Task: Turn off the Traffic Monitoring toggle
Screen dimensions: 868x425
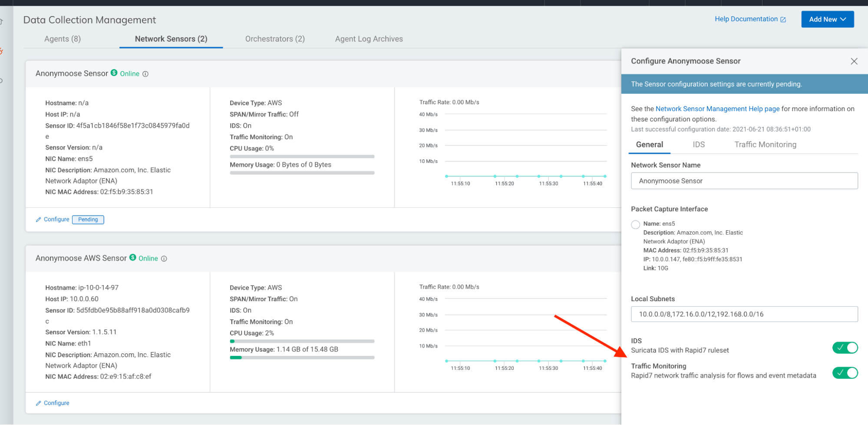Action: coord(845,373)
